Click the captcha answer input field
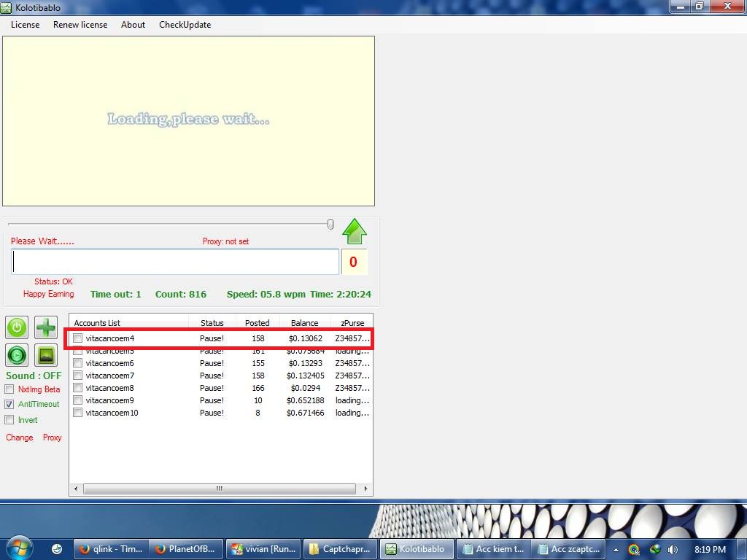This screenshot has height=560, width=747. (x=175, y=262)
